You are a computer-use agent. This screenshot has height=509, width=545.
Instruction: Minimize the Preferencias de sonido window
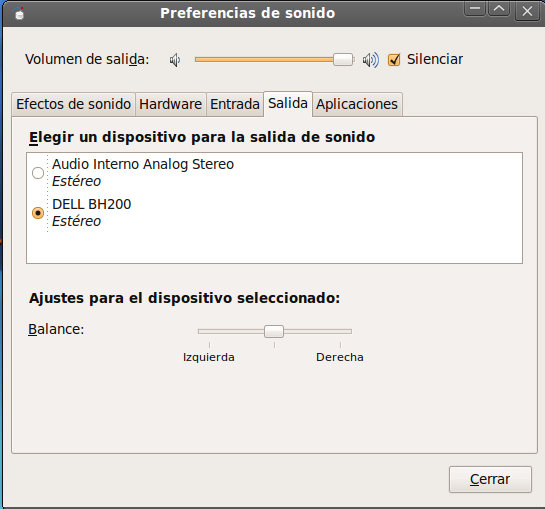coord(475,9)
